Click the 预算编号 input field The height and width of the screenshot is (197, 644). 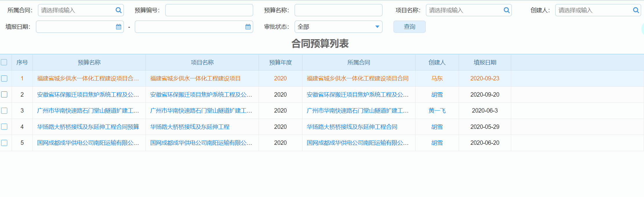(209, 10)
